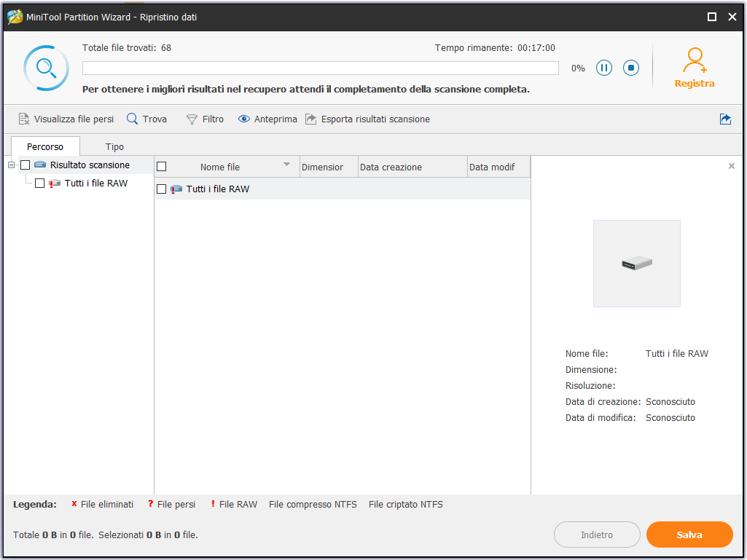Viewport: 747px width, 560px height.
Task: Click the File criptato NTFS legend text
Action: [x=406, y=504]
